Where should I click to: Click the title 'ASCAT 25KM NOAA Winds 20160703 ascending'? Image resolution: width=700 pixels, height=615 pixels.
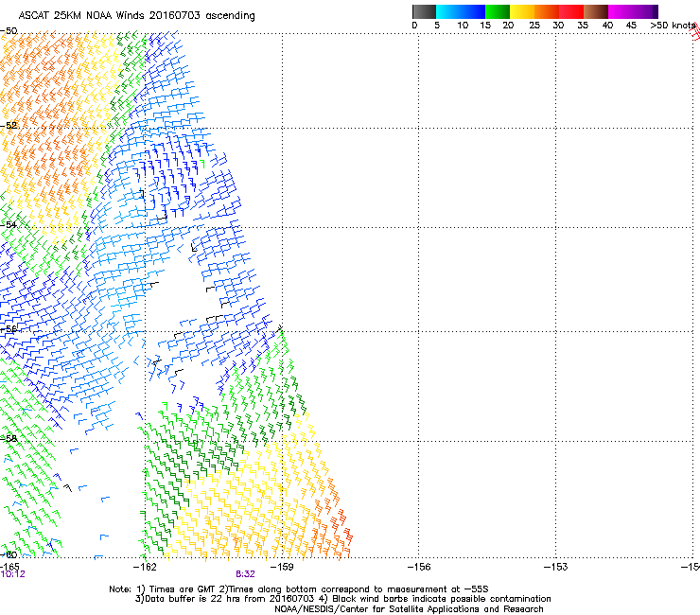coord(136,16)
